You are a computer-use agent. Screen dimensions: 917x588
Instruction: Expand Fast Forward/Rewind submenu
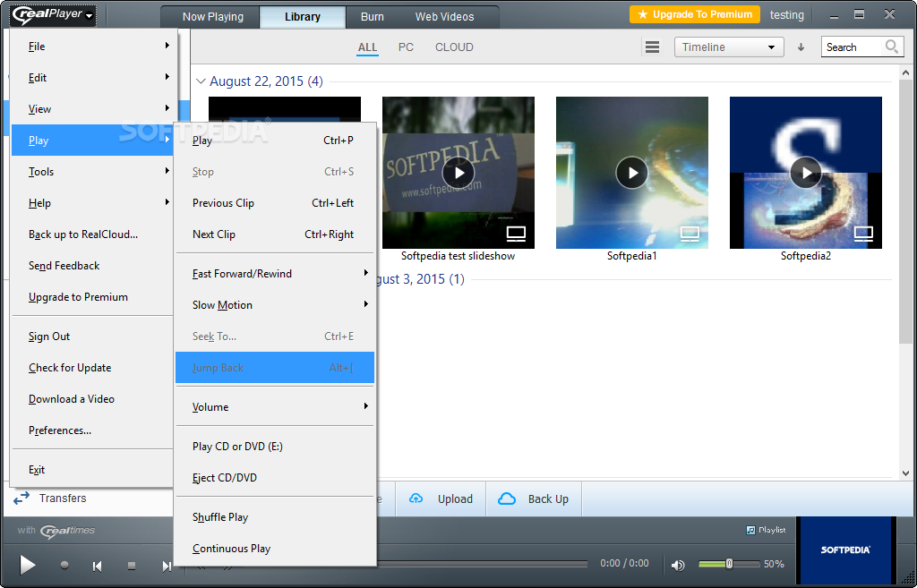click(x=275, y=274)
